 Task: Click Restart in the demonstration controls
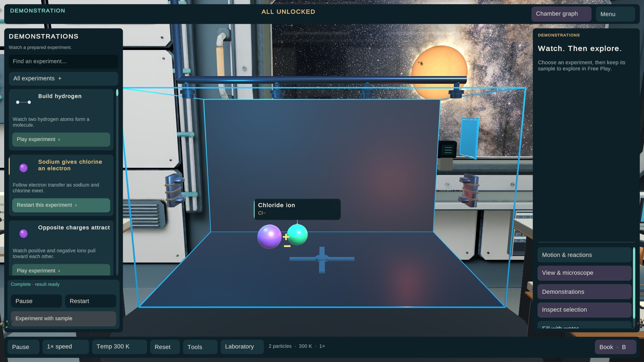[x=91, y=301]
